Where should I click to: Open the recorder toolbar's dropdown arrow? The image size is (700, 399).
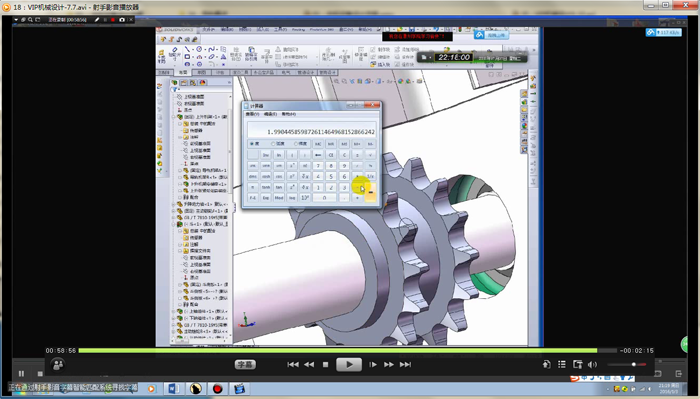16,20
